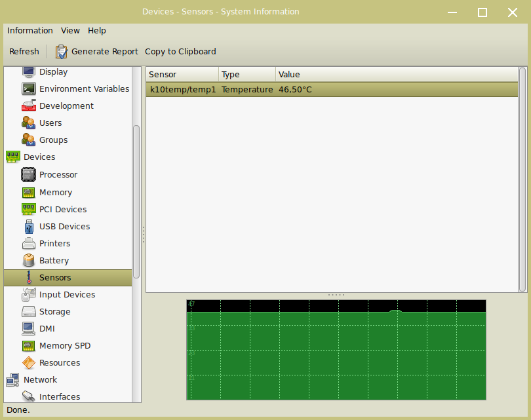
Task: Click the sidebar vertical scrollbar handle
Action: (136, 202)
